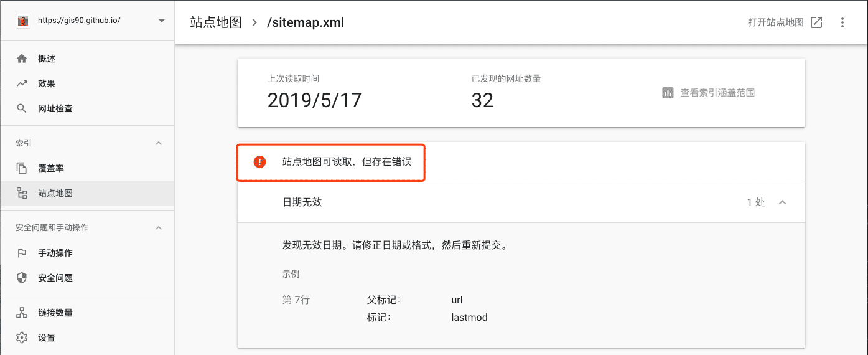Click the pages icon beside 覆盖率

22,168
